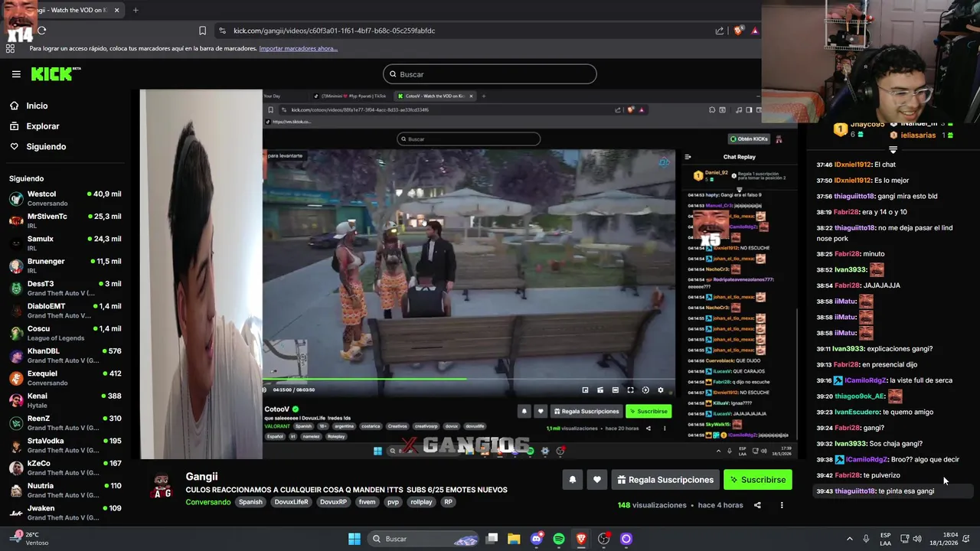Toggle Gangii channel notifications bell
Viewport: 980px width, 551px height.
coord(572,480)
